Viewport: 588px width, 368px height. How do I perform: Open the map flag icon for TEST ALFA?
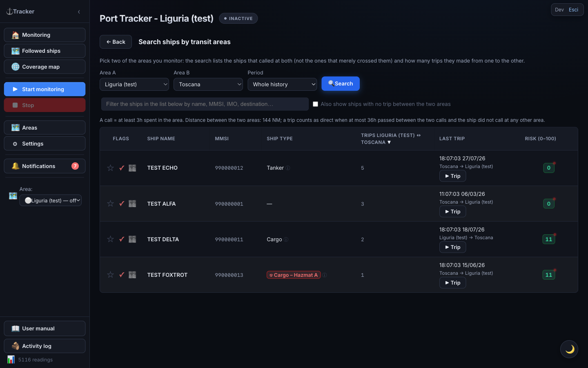pos(132,204)
